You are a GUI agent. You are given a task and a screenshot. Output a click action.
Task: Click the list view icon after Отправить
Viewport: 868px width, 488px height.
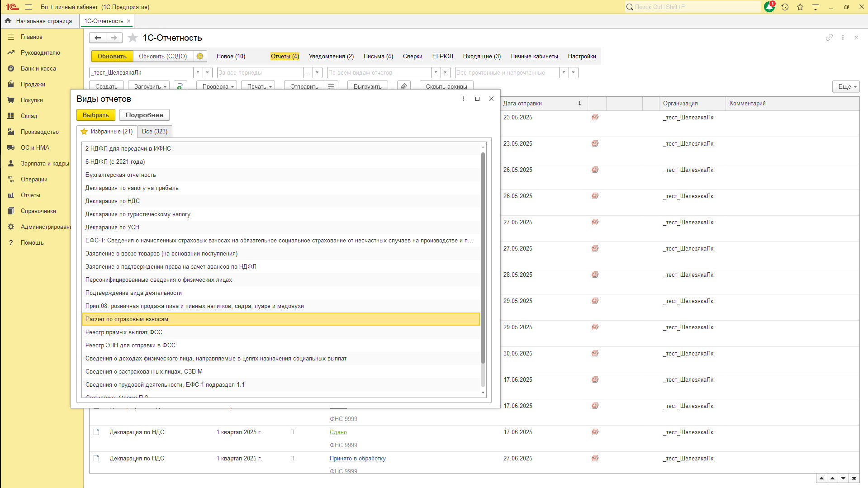[332, 86]
